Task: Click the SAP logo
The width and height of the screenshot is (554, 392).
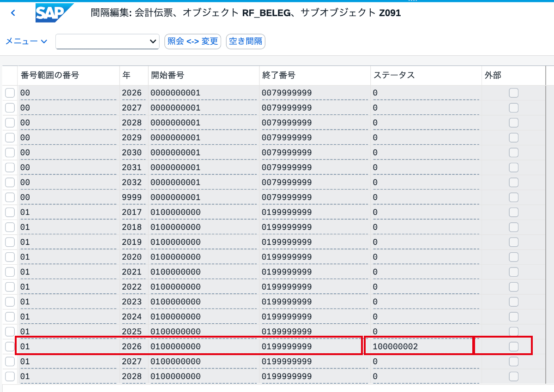Action: pyautogui.click(x=54, y=13)
